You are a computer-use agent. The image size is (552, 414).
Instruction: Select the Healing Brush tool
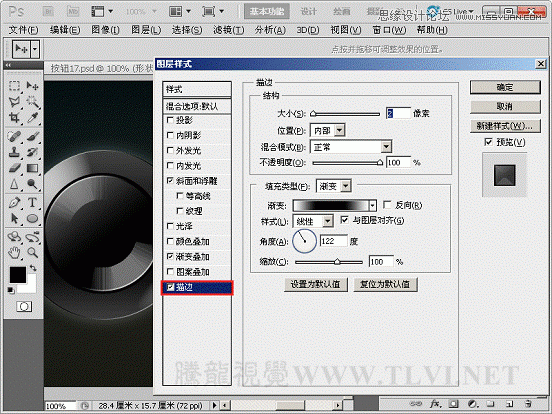pyautogui.click(x=14, y=136)
